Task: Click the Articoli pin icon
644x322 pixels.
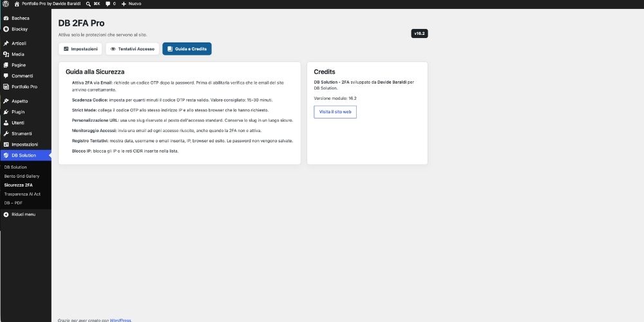Action: click(6, 44)
